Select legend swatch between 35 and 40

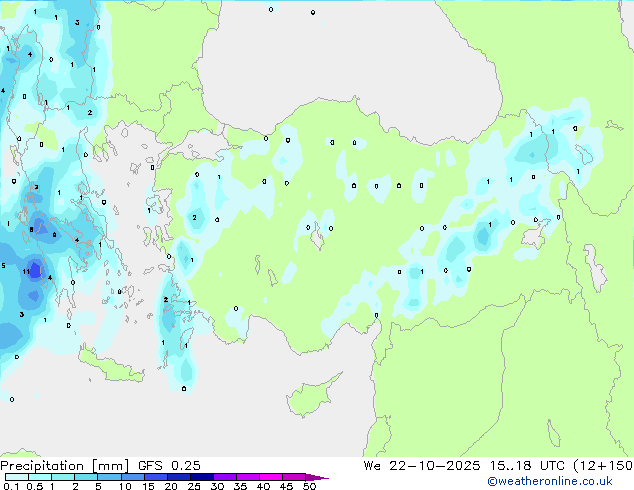[248, 477]
